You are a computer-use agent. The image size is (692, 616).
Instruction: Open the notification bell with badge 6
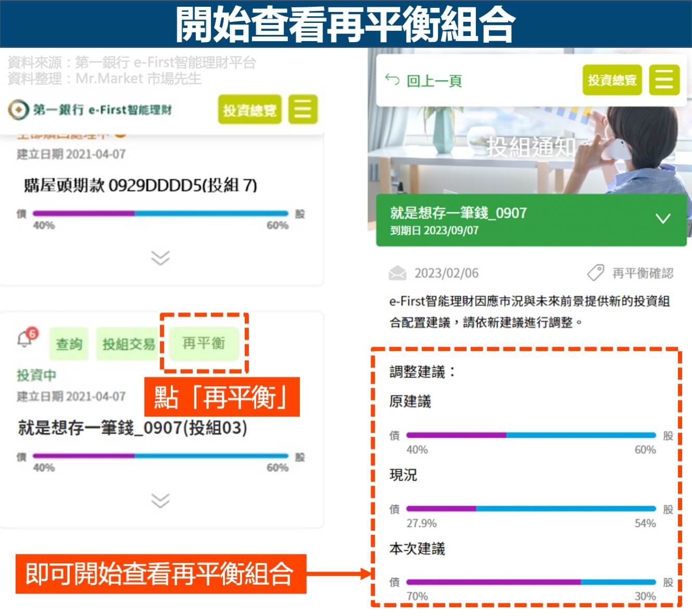coord(27,337)
